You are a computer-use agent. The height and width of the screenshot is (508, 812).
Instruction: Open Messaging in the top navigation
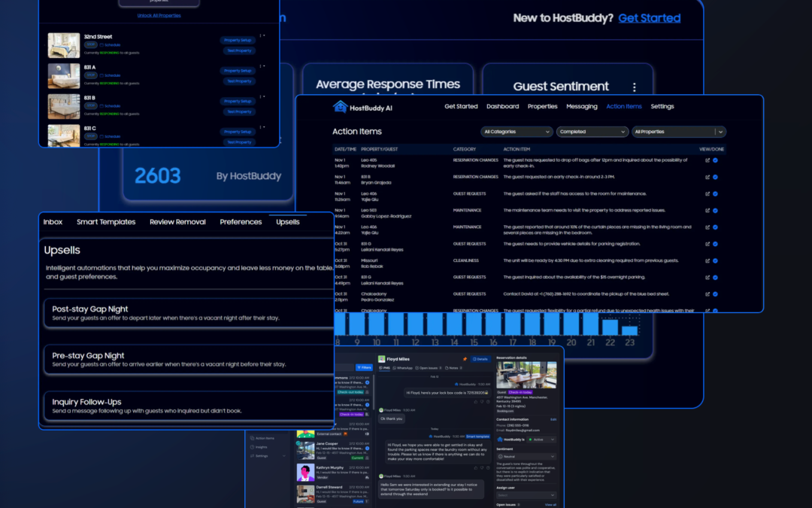[581, 107]
